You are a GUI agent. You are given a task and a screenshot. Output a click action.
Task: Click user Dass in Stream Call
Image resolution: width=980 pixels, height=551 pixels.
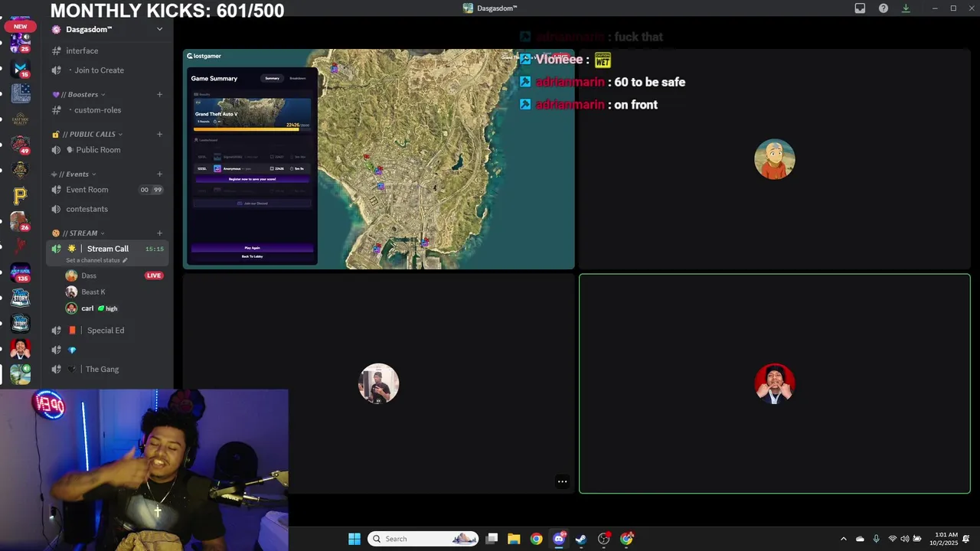tap(89, 275)
